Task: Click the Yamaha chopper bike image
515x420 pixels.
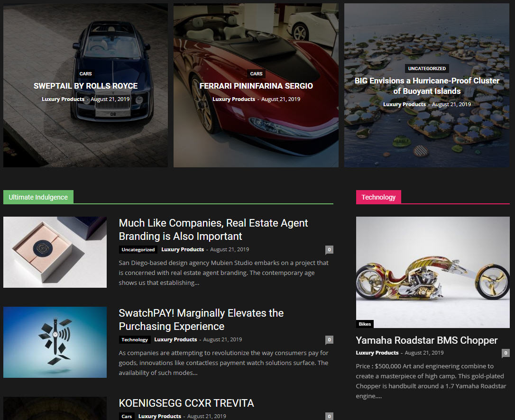Action: point(432,272)
